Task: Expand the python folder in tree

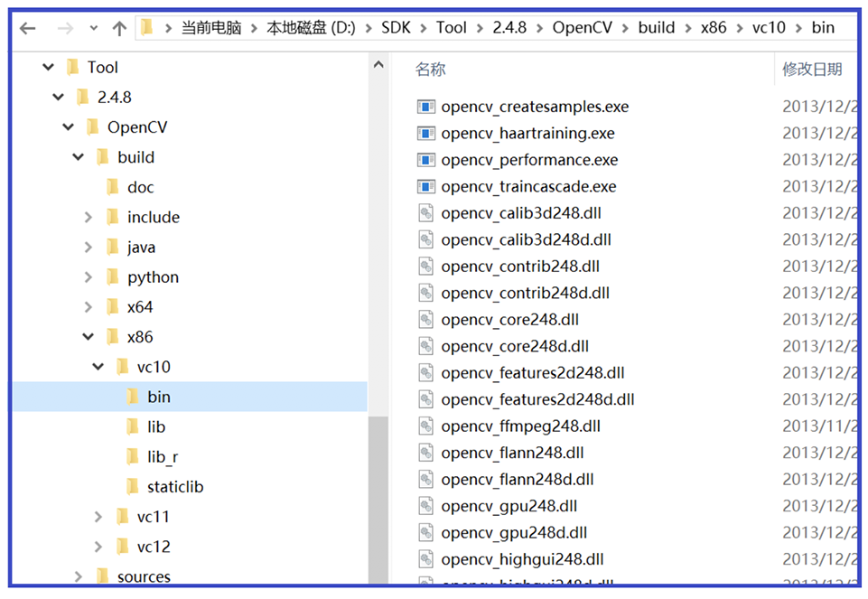Action: pos(89,276)
